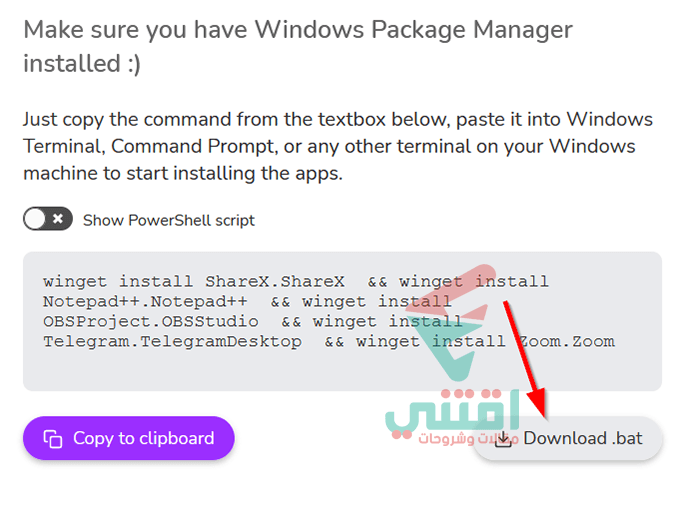Click Zoom.Zoom at the command's end

[566, 341]
